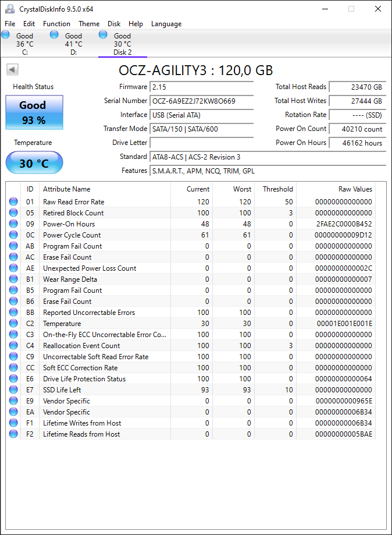Click status orb for Reallocation Event Count
Screen dimensions: 392x535
click(13, 345)
